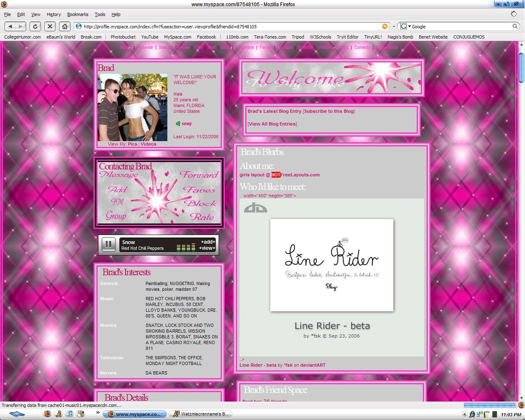Open the eBaum's World bookmark
This screenshot has height=420, width=525.
pos(61,37)
